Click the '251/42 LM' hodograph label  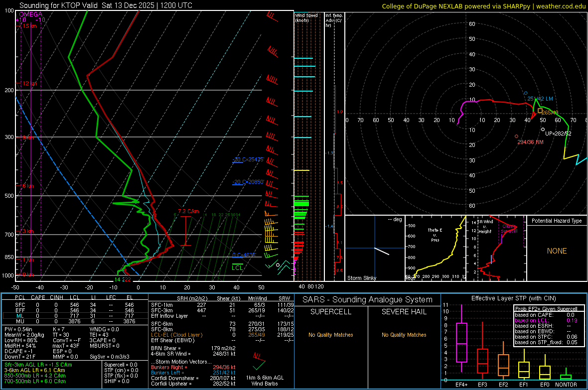[x=540, y=99]
